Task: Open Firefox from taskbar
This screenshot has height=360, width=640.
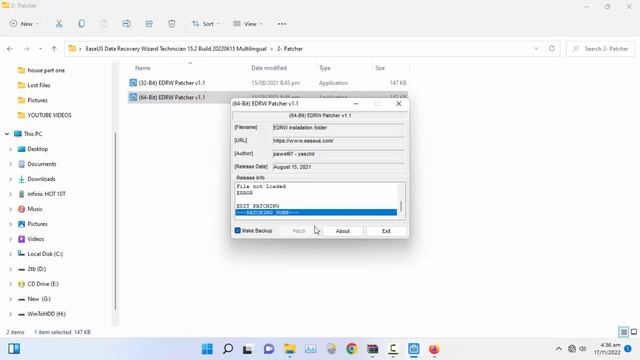Action: (x=434, y=349)
